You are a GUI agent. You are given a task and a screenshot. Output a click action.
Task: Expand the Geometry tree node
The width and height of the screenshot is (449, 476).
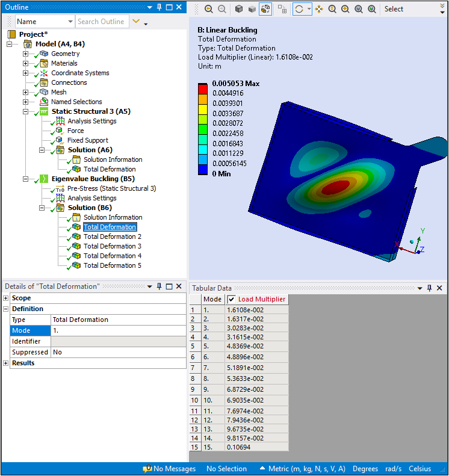[25, 54]
